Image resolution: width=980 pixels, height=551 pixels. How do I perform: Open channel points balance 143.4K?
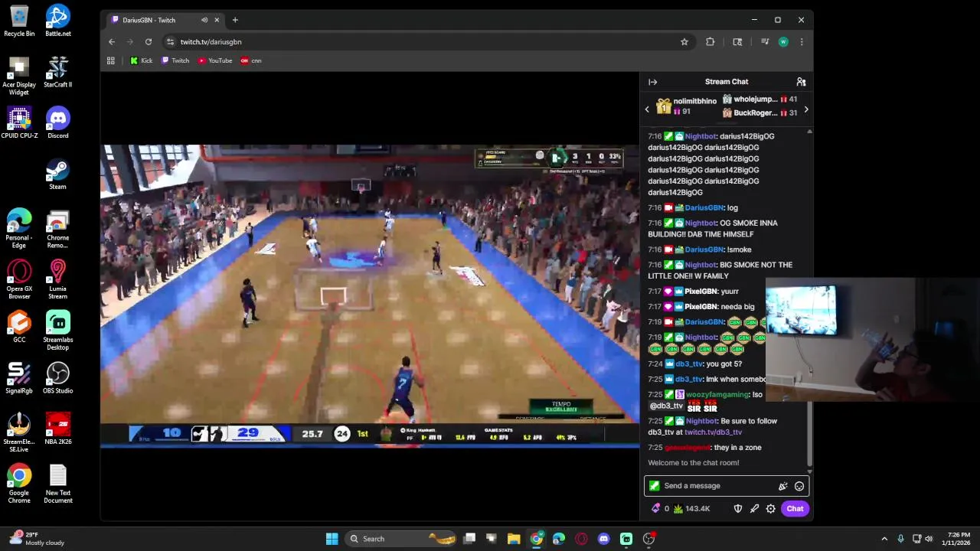pyautogui.click(x=692, y=509)
